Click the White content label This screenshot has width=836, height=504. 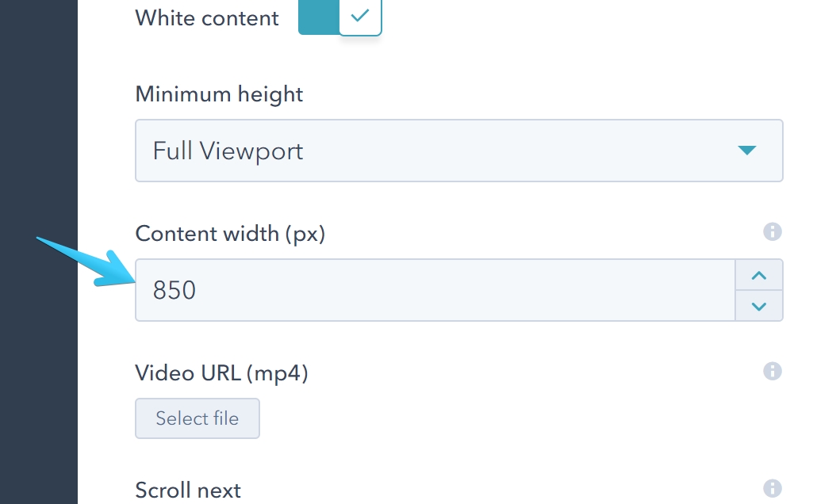coord(207,18)
